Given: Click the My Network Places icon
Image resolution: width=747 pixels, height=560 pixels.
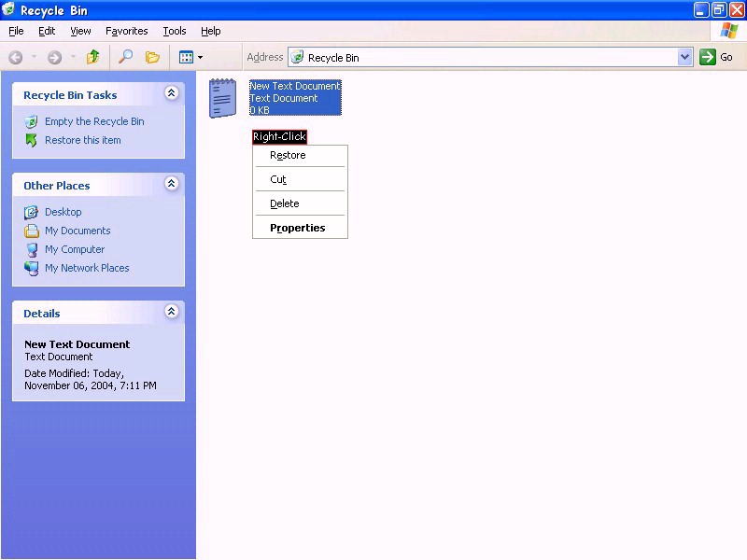Looking at the screenshot, I should click(32, 268).
